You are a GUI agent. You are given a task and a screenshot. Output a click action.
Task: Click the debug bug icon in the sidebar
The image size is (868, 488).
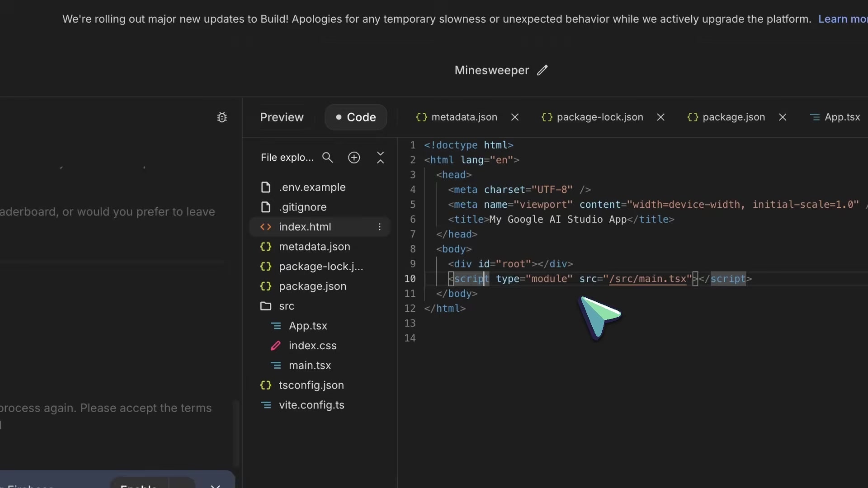222,117
